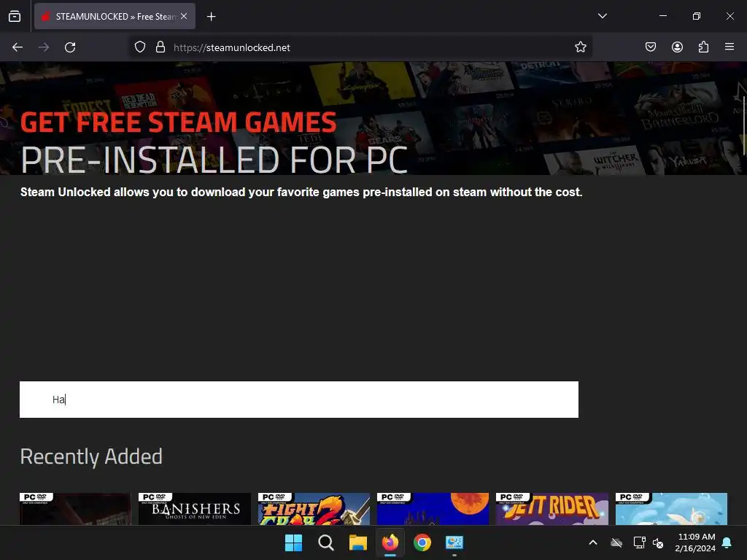Restore down the Firefox window

point(697,16)
